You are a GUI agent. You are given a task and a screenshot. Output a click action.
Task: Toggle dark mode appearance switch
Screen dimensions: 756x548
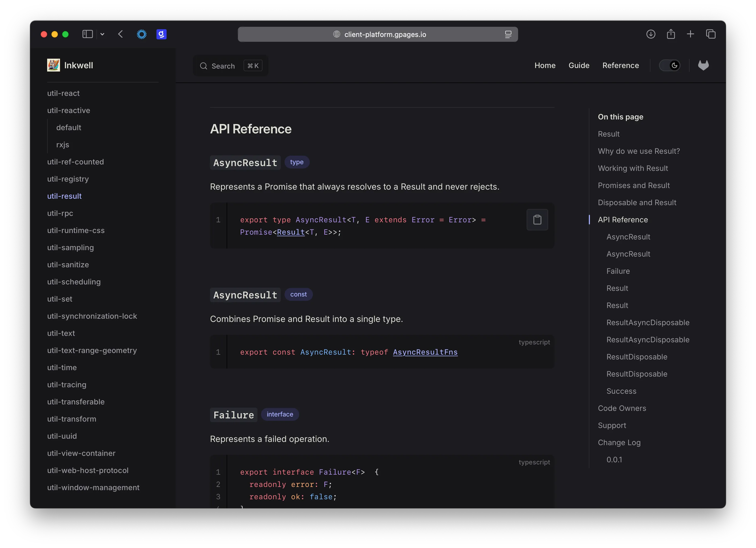[669, 65]
